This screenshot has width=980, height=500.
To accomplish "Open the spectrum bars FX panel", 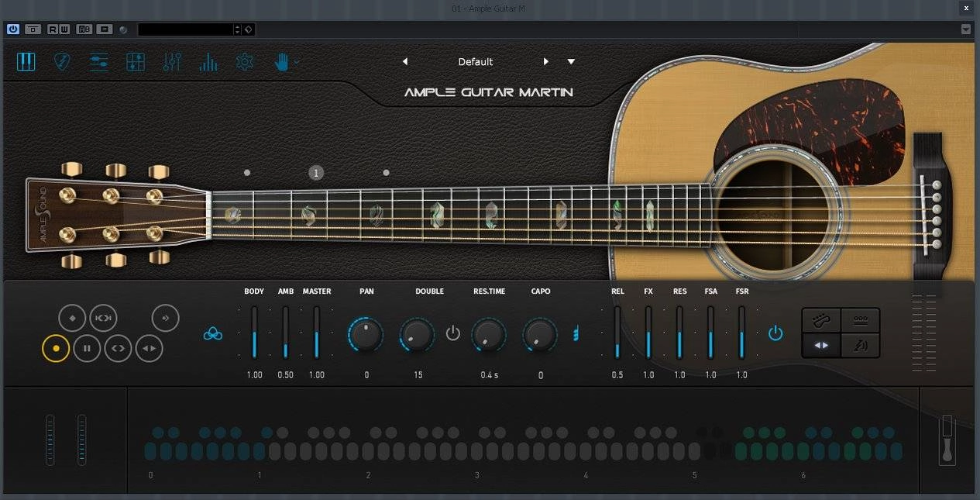I will tap(208, 62).
